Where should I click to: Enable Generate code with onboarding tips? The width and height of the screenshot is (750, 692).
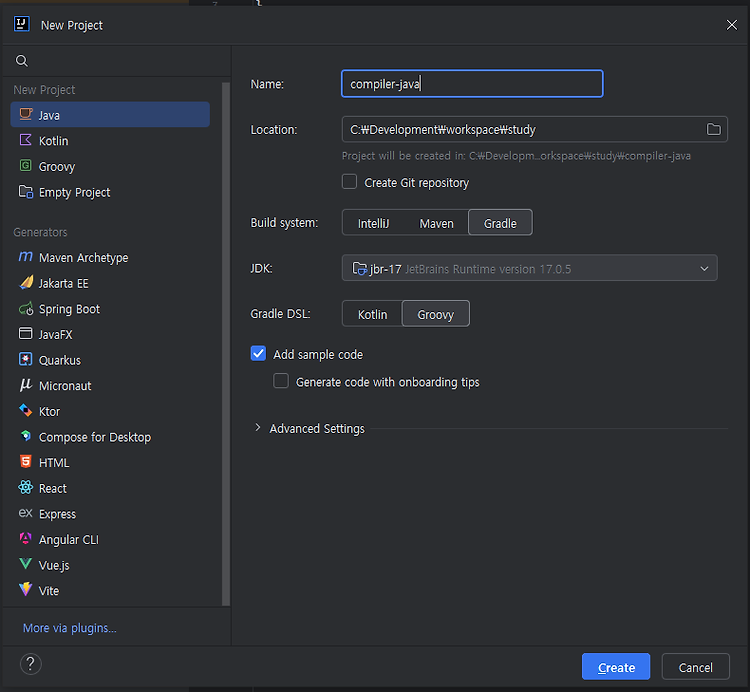pyautogui.click(x=281, y=381)
